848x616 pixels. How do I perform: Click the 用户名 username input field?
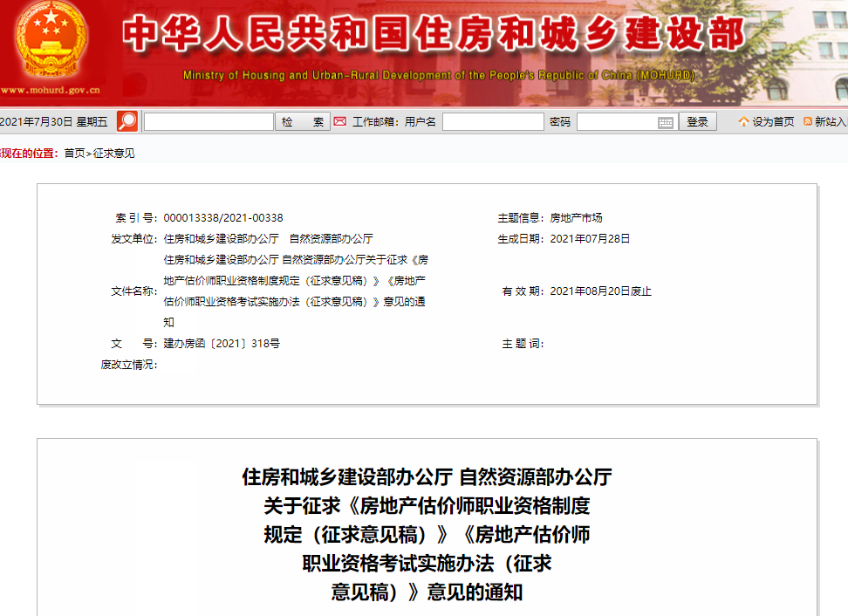pyautogui.click(x=493, y=121)
